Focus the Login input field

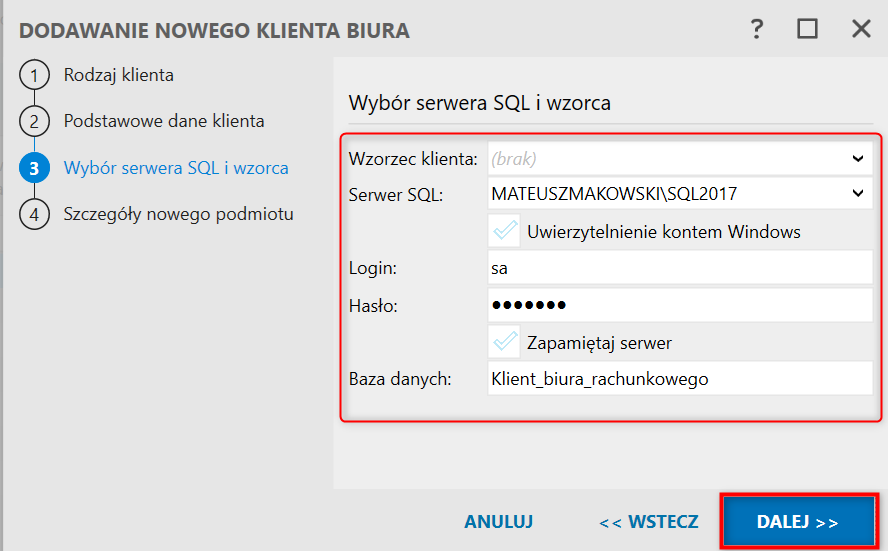point(679,268)
